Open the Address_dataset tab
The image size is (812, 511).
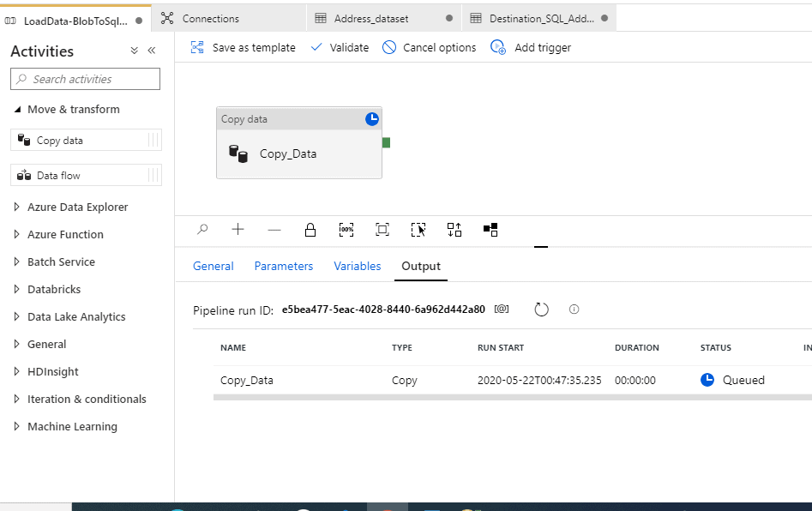tap(384, 19)
